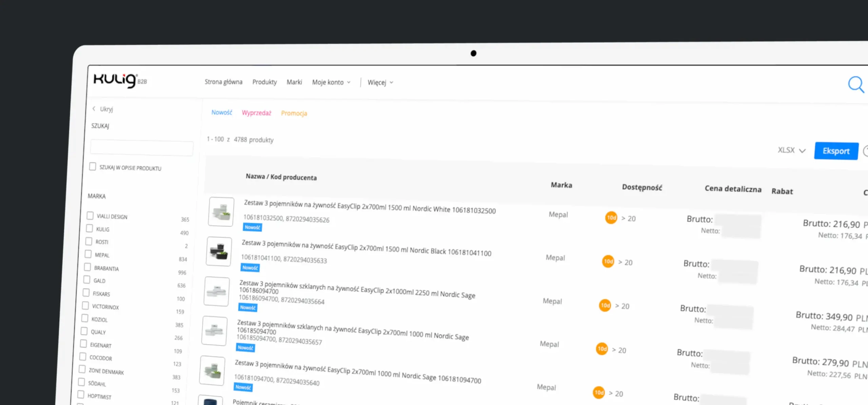The height and width of the screenshot is (405, 868).
Task: Check the Hoptimist brand filter
Action: click(80, 394)
